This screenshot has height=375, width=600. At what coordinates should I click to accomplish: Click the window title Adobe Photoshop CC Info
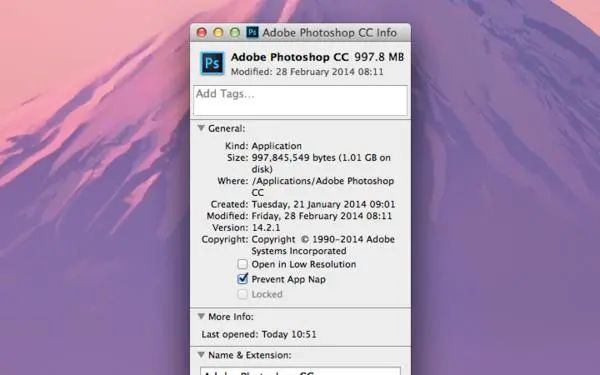[329, 33]
